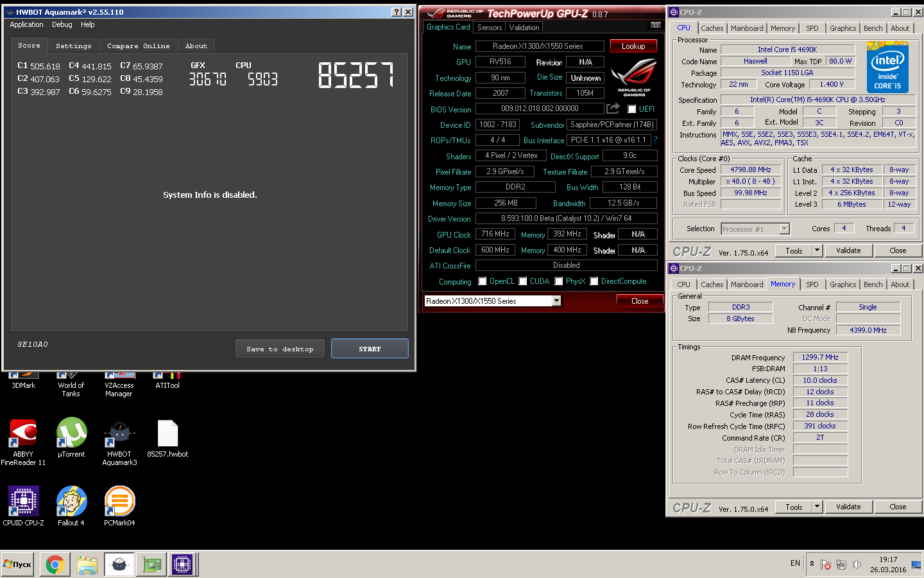Open the Sensors tab in GPU-Z
The image size is (924, 578).
tap(490, 27)
